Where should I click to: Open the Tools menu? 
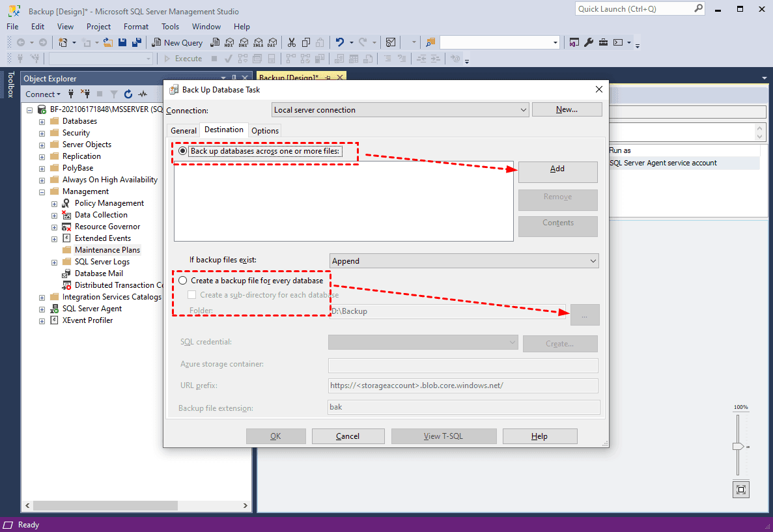170,27
